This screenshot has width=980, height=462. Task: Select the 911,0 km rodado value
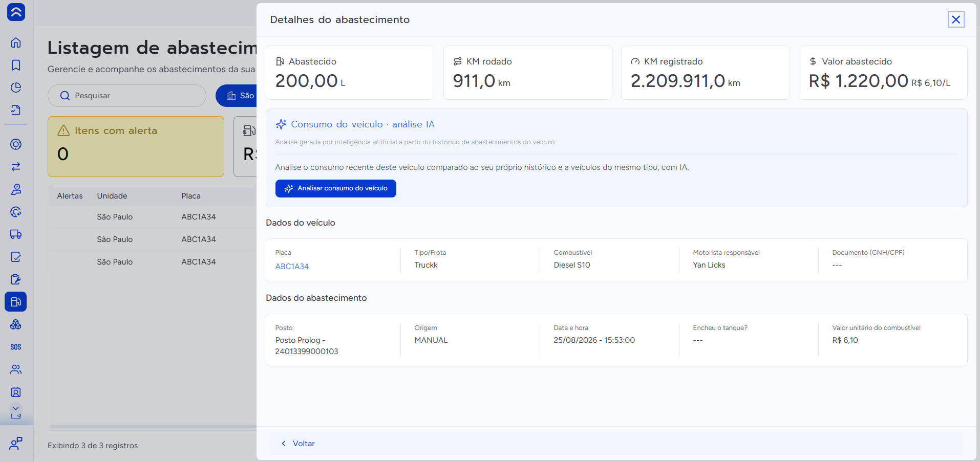481,81
